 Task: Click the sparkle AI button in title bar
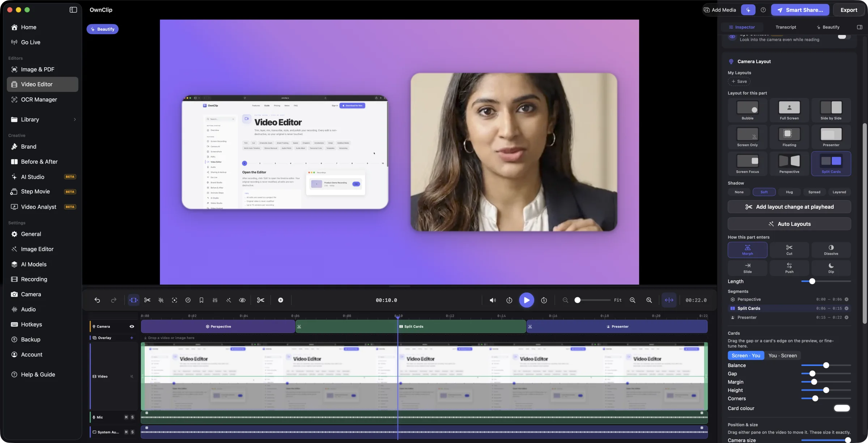tap(748, 10)
